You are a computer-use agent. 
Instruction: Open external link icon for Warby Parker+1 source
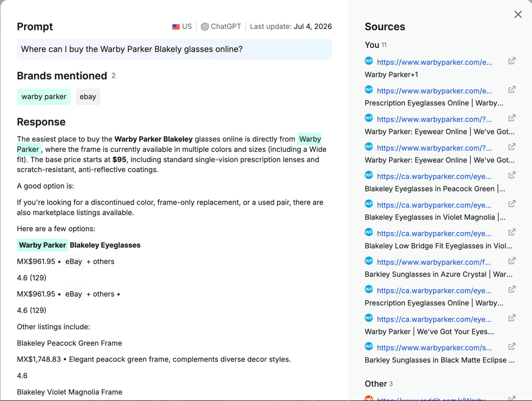pos(512,61)
